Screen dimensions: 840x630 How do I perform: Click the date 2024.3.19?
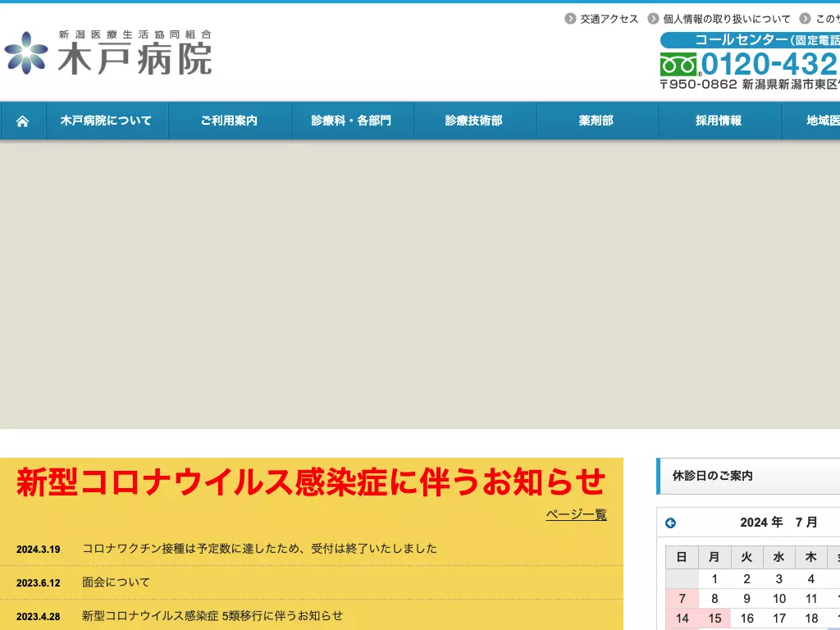click(38, 549)
